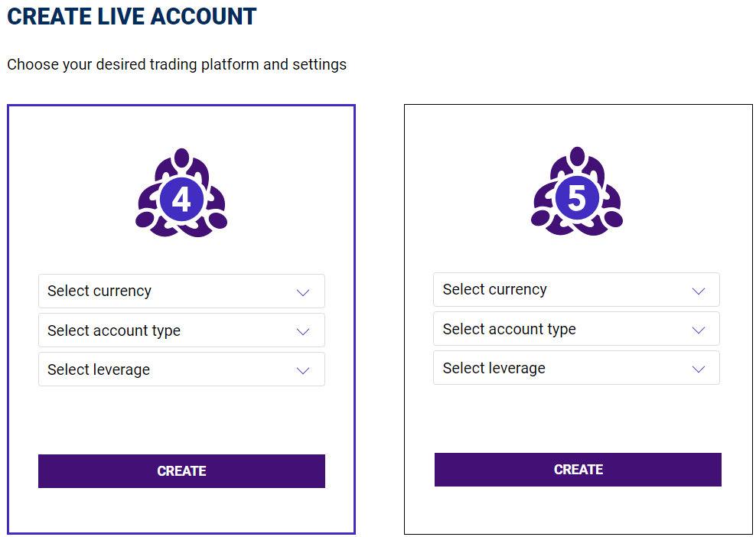Click the chevron arrow in MT5 Select leverage
The image size is (756, 537).
(699, 369)
